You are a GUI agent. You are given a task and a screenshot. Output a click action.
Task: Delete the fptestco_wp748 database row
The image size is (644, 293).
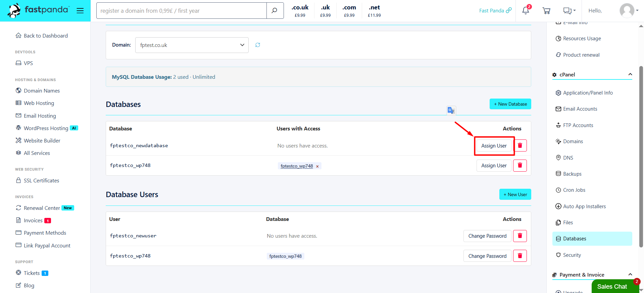click(520, 166)
